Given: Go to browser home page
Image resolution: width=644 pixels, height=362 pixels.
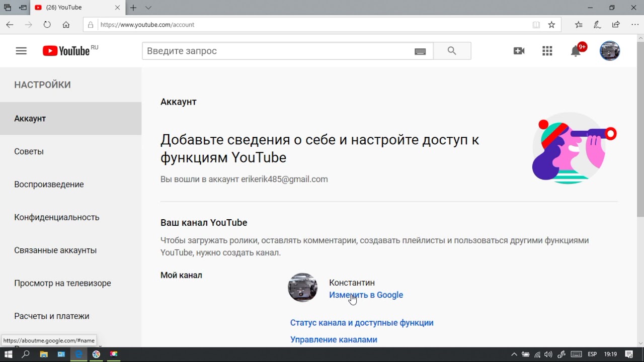Looking at the screenshot, I should point(66,25).
